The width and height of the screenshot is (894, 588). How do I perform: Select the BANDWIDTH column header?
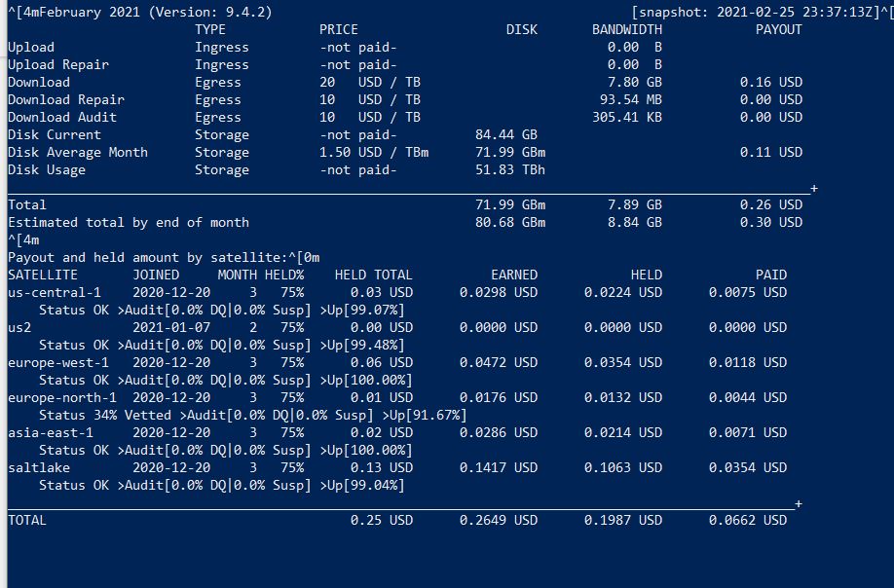point(626,30)
